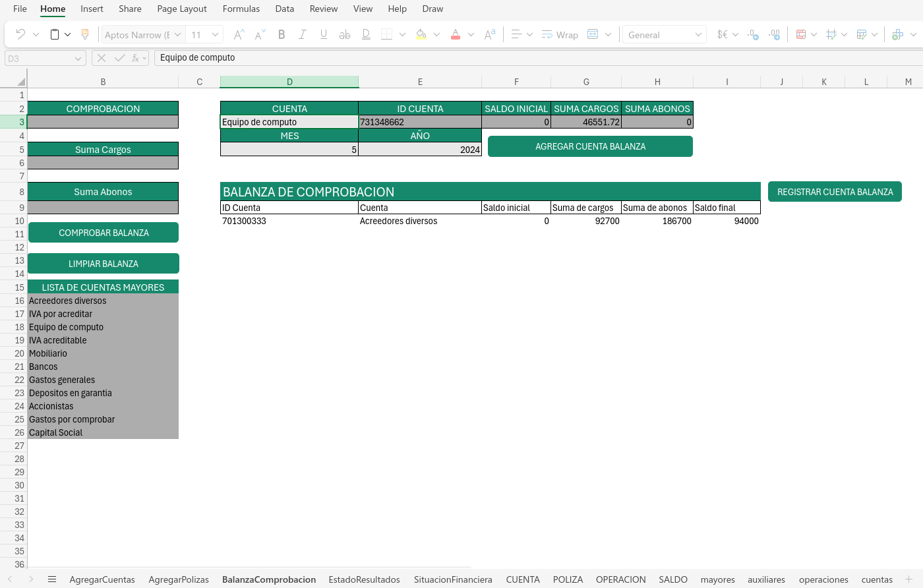Open the font name dropdown

pyautogui.click(x=177, y=34)
